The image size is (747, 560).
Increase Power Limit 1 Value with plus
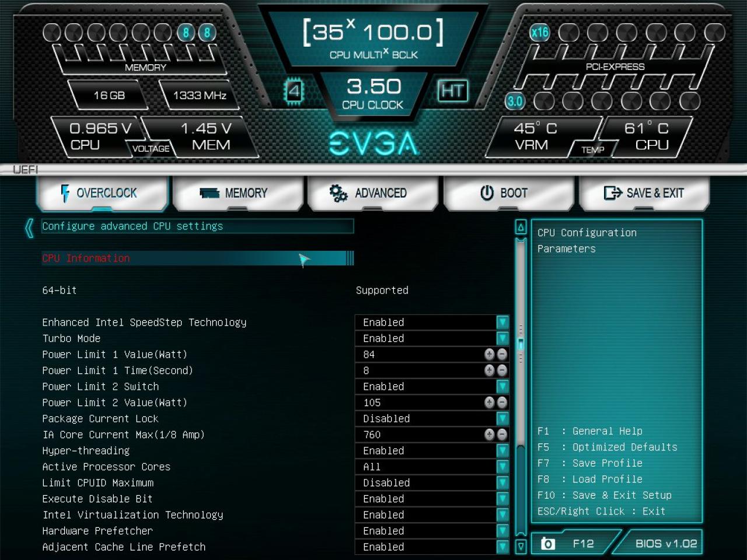(x=490, y=355)
